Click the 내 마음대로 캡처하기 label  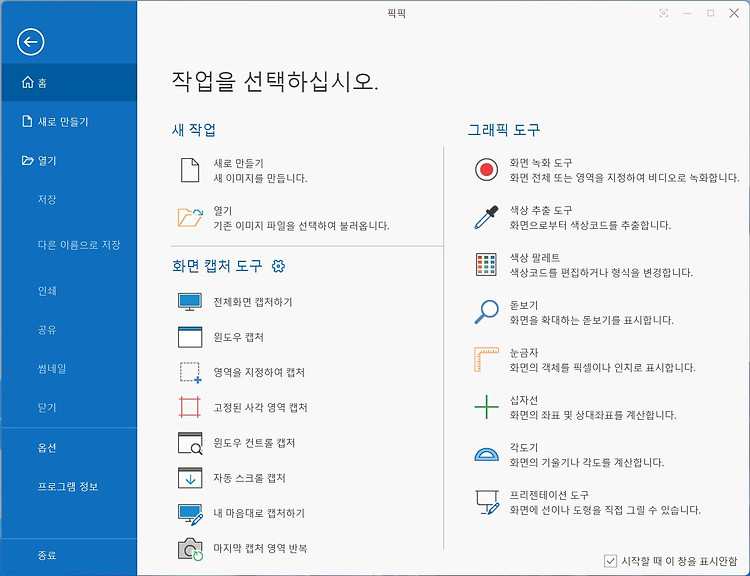(259, 513)
